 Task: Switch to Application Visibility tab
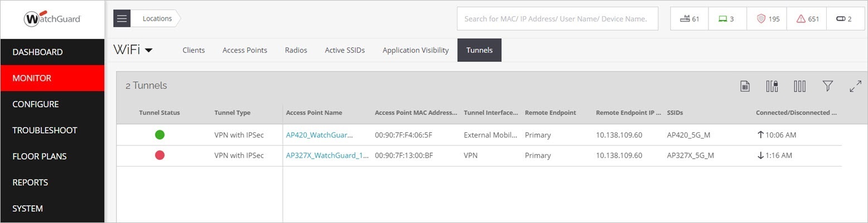416,50
